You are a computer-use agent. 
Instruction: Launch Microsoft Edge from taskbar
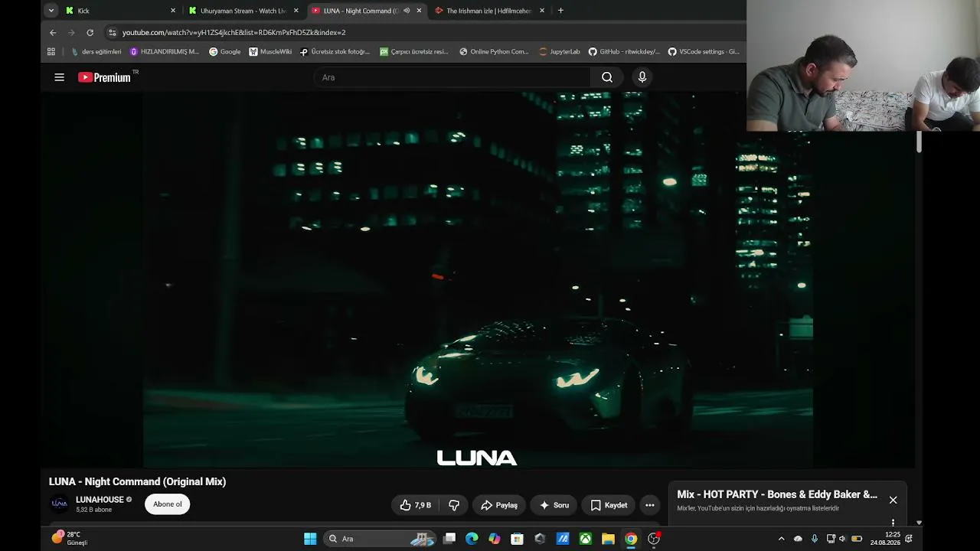tap(472, 539)
